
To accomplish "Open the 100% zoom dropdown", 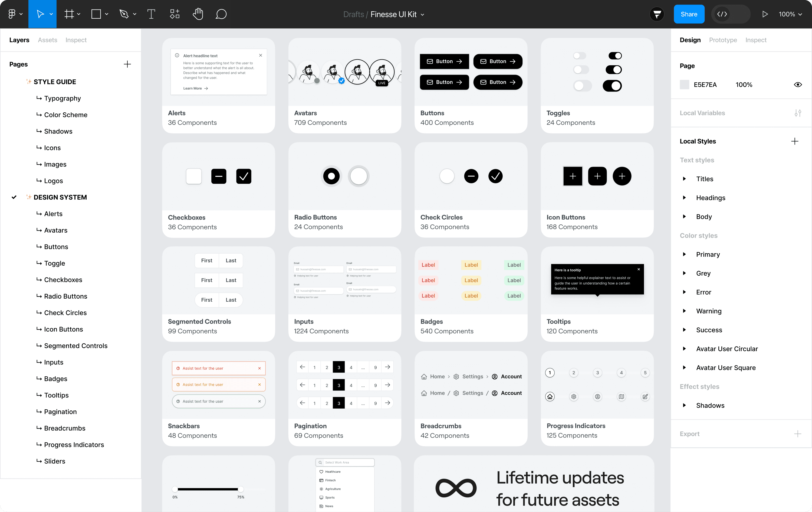I will [x=790, y=14].
